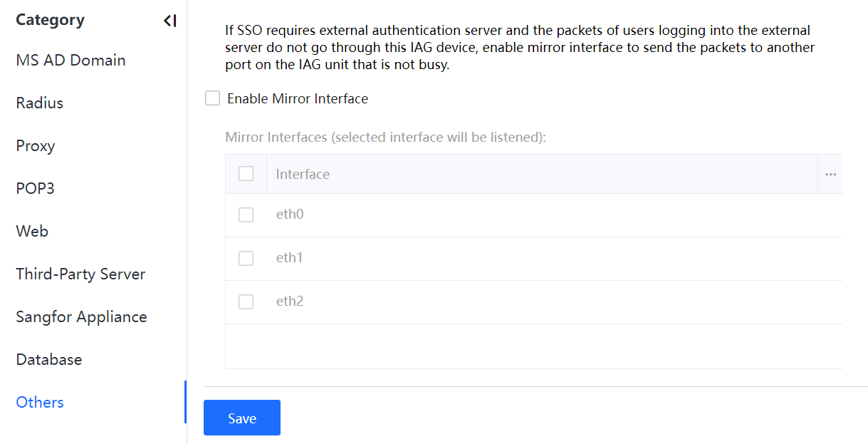Click the eth1 interface name text
This screenshot has width=868, height=444.
click(x=290, y=258)
